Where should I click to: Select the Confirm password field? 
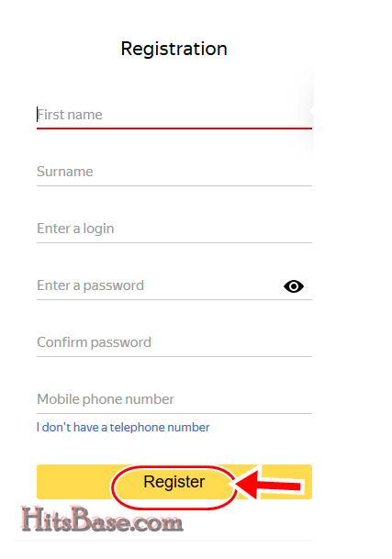[x=174, y=342]
